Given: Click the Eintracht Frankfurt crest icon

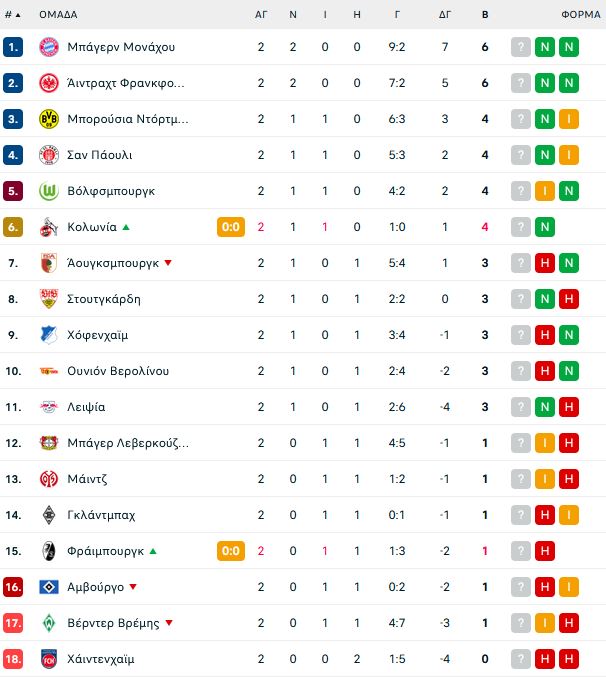Looking at the screenshot, I should tap(49, 83).
